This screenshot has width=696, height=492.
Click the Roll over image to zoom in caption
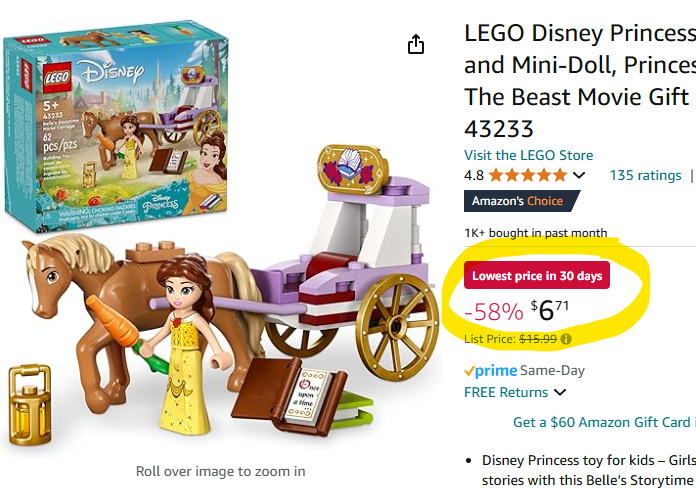coord(220,471)
